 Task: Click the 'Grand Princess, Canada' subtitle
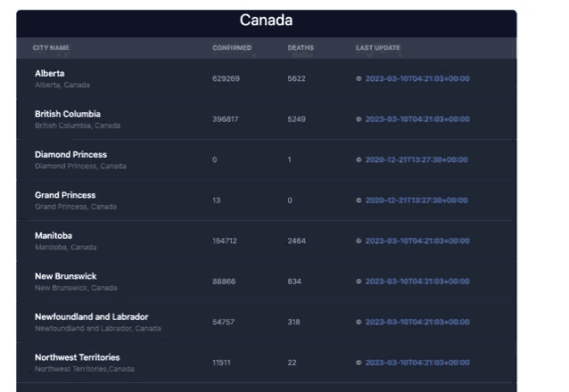pyautogui.click(x=76, y=207)
